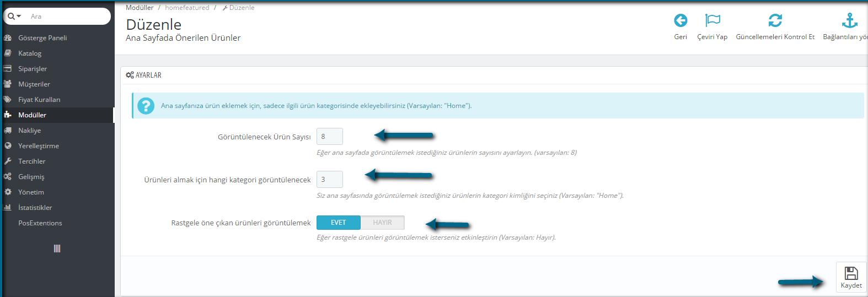
Task: Click the Kaydet save button
Action: [x=851, y=277]
